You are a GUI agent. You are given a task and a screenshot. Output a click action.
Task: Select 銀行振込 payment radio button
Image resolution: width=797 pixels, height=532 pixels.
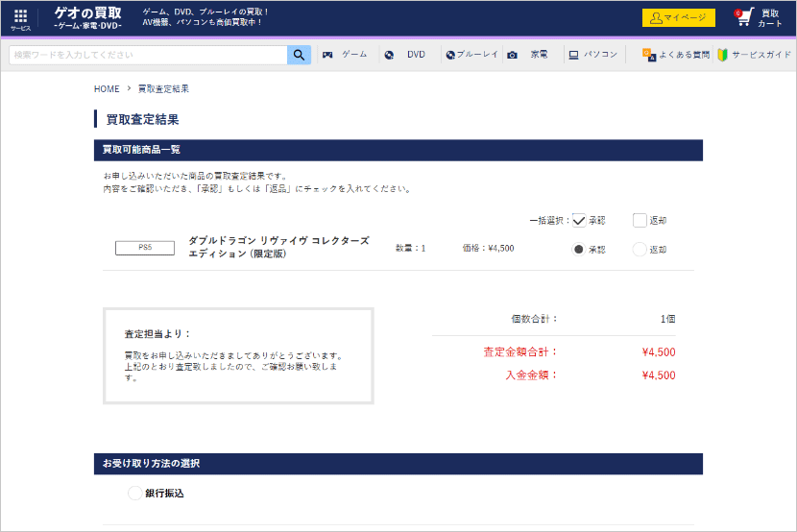coord(134,494)
